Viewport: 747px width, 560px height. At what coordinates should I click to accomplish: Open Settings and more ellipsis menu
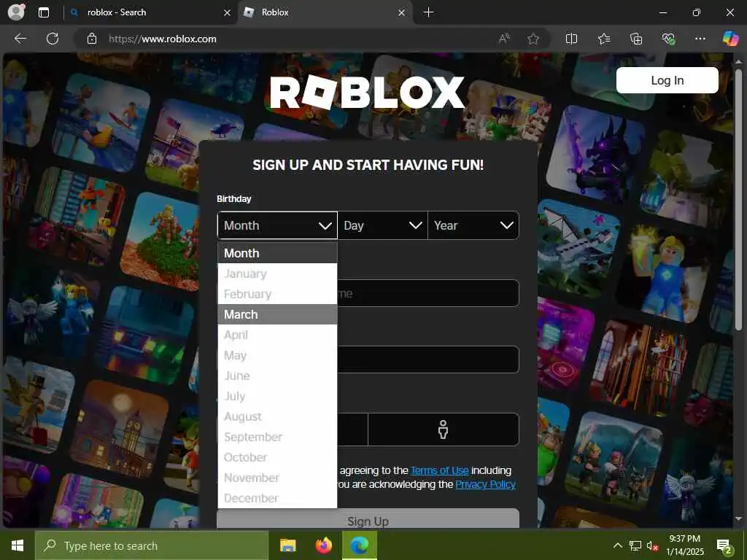click(700, 39)
